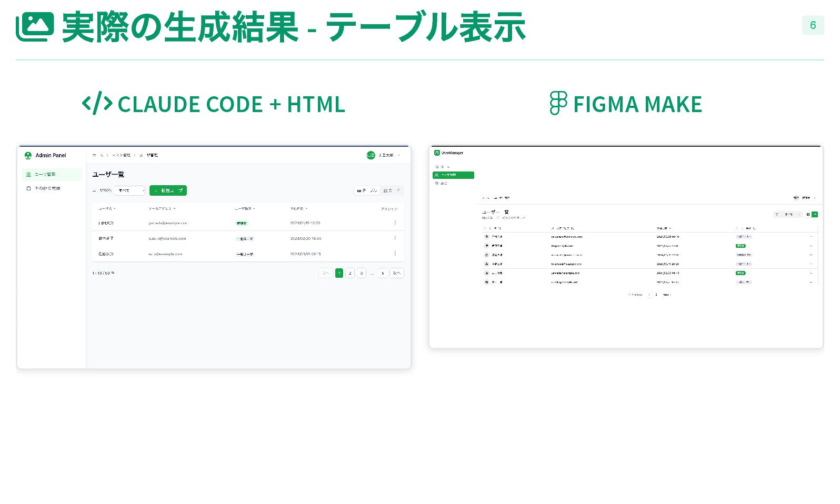Click the UserManager logo icon

click(x=437, y=153)
